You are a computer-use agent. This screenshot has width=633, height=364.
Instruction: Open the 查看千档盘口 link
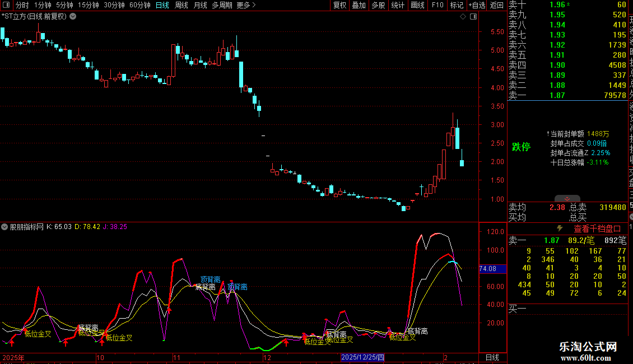(597, 229)
